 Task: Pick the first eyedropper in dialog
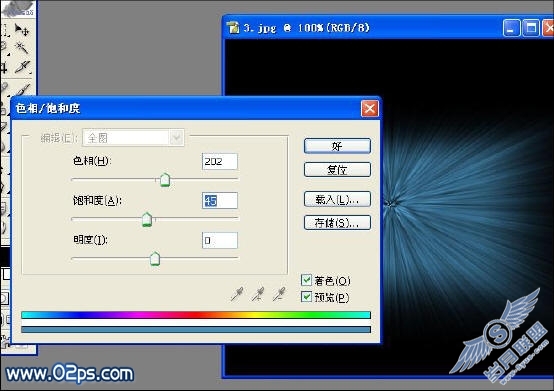(x=237, y=294)
